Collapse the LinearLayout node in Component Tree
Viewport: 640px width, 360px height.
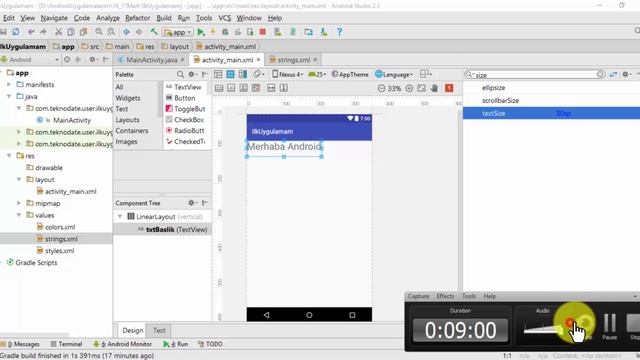tap(120, 216)
